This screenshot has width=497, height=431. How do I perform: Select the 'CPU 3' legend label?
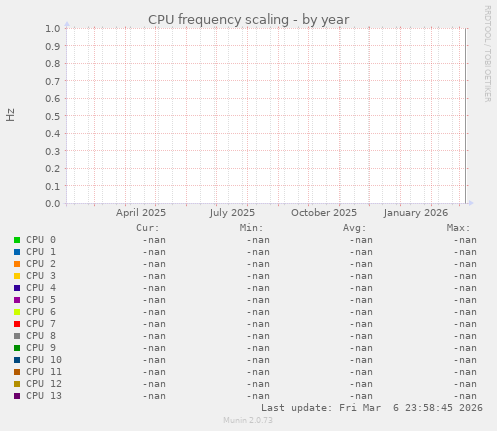[x=41, y=276]
